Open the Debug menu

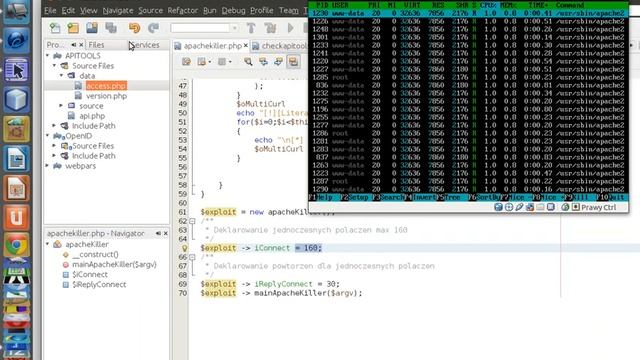tap(233, 10)
